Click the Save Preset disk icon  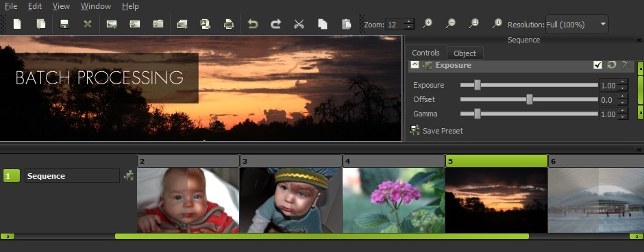pos(414,131)
